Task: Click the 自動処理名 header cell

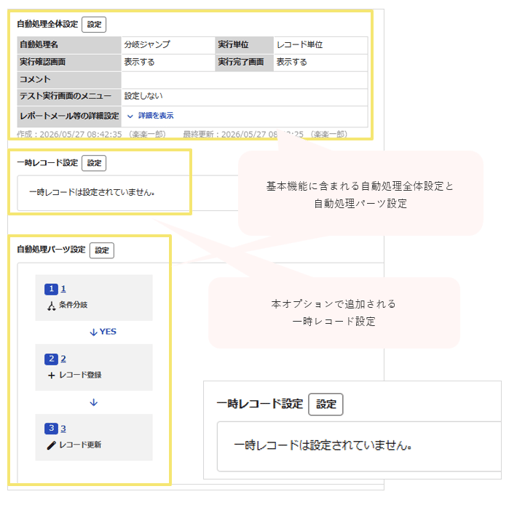Action: (x=69, y=45)
